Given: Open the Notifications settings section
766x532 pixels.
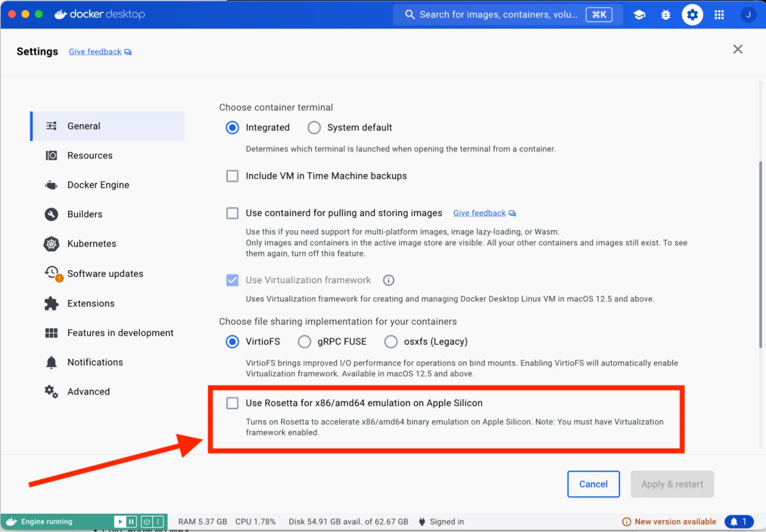Looking at the screenshot, I should point(107,362).
